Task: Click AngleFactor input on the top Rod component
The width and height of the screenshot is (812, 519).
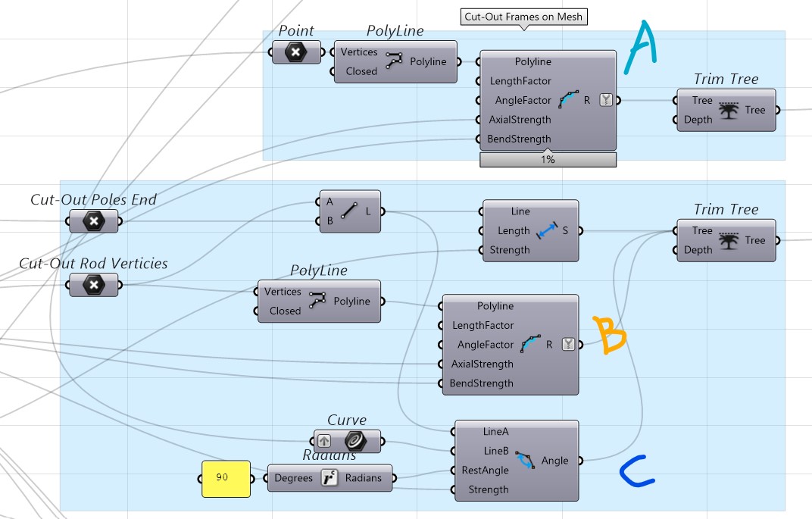Action: [523, 101]
